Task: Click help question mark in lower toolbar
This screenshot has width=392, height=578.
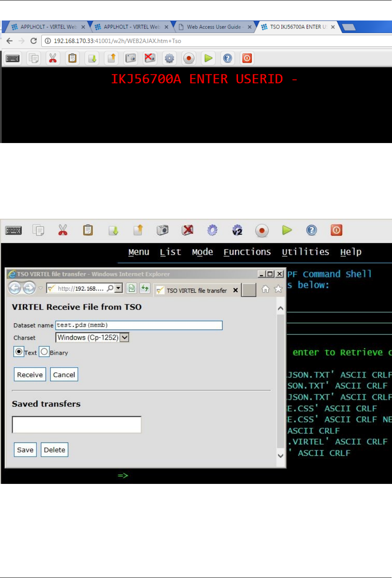Action: coord(312,230)
